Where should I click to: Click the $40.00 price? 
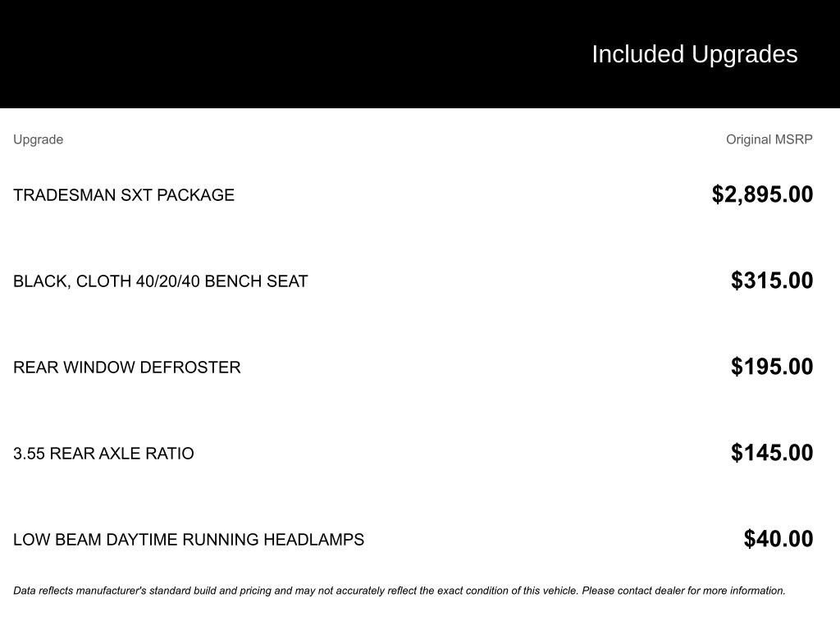pyautogui.click(x=778, y=539)
